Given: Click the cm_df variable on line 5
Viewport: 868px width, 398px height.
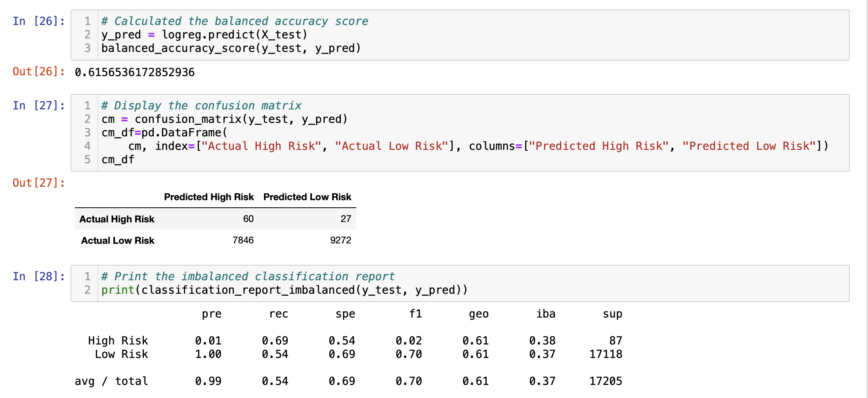Looking at the screenshot, I should coord(117,159).
